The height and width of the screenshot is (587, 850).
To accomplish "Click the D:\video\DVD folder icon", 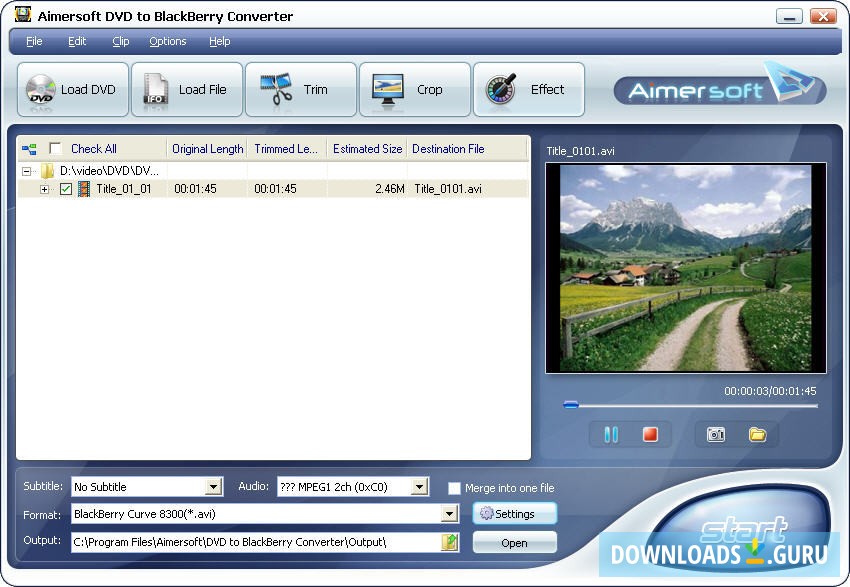I will [x=48, y=171].
